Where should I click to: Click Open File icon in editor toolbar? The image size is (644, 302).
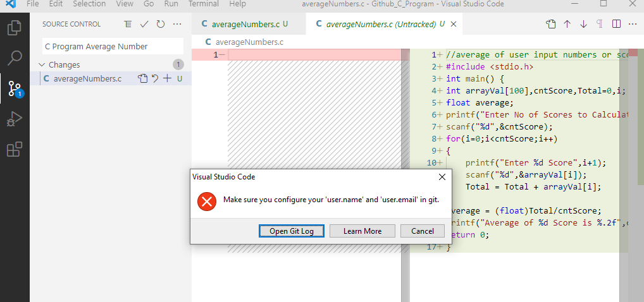tap(551, 24)
